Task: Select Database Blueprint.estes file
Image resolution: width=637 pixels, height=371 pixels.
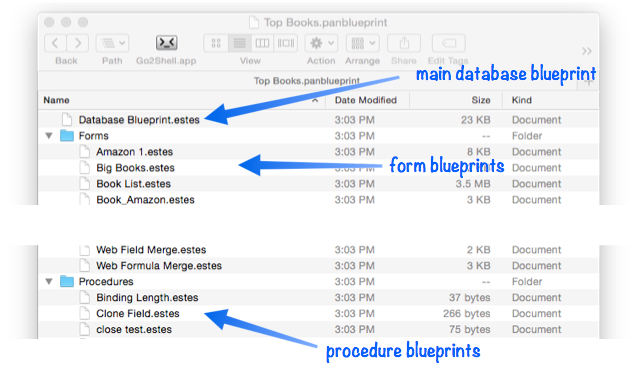Action: pos(139,120)
